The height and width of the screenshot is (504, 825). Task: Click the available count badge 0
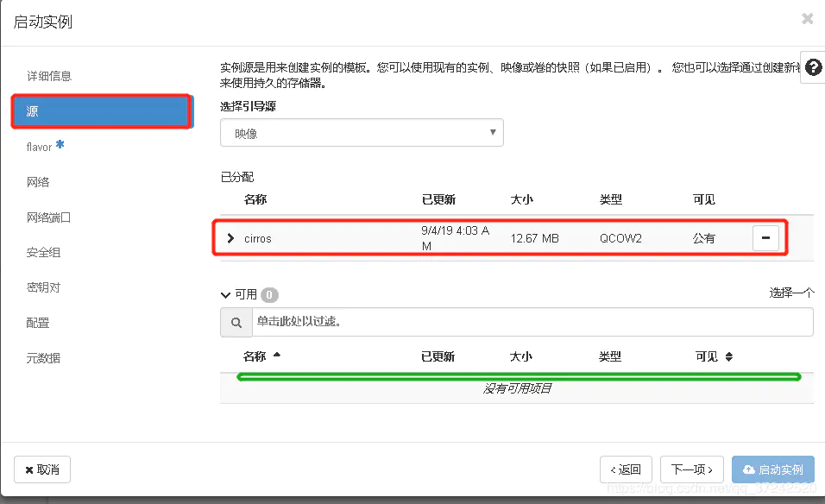tap(269, 294)
